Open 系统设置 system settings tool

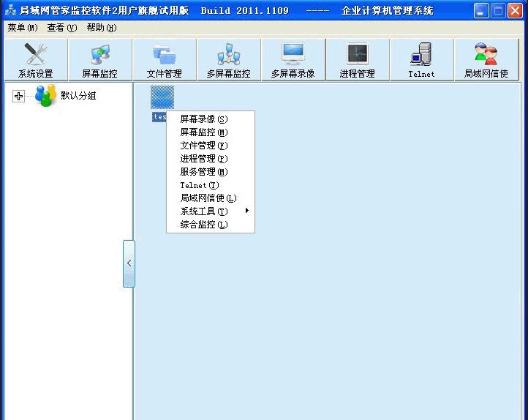click(x=35, y=59)
